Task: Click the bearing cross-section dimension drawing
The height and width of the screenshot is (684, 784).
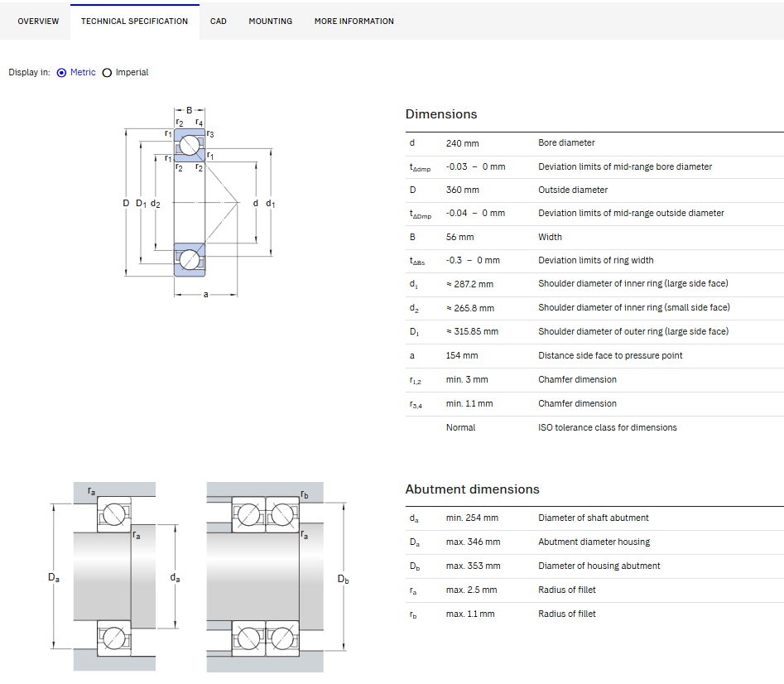Action: coord(199,202)
